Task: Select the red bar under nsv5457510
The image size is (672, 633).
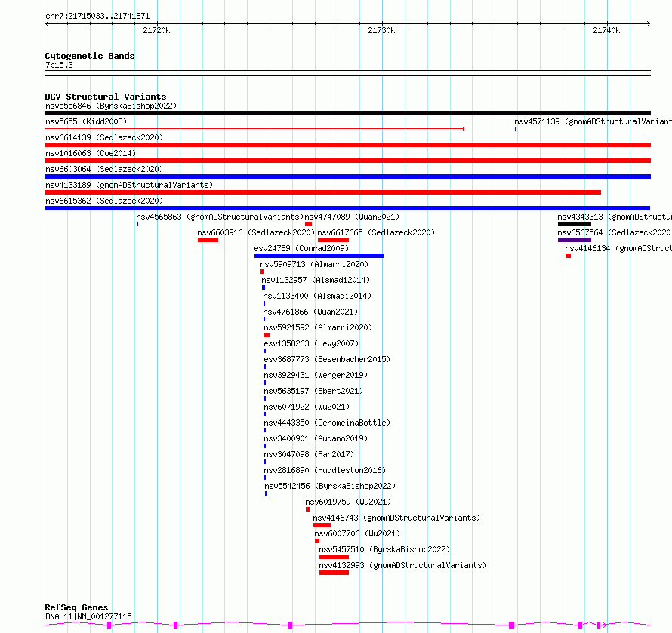Action: (334, 557)
